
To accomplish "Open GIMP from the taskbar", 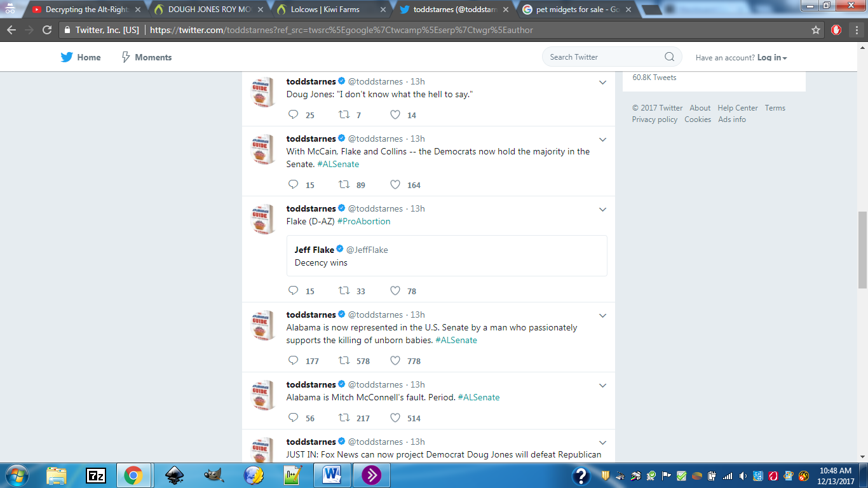I will [x=214, y=475].
